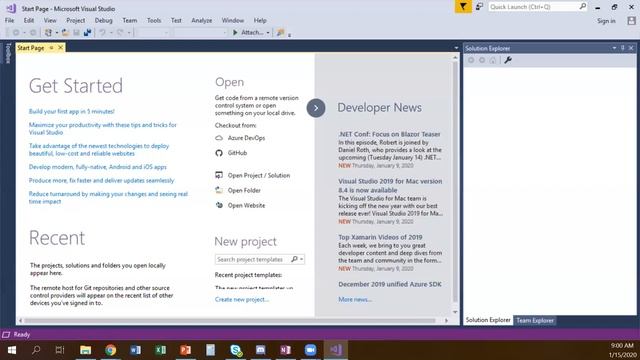Open the Undo history dropdown arrow
Image resolution: width=640 pixels, height=360 pixels.
tap(111, 33)
